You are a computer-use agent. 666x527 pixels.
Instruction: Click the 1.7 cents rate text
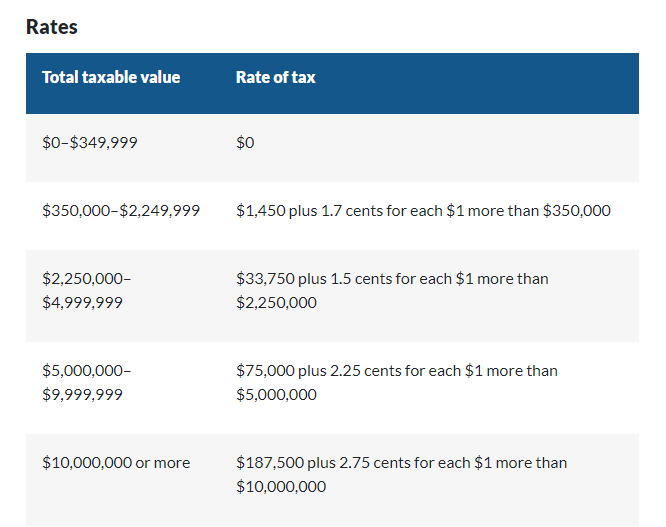pyautogui.click(x=346, y=210)
